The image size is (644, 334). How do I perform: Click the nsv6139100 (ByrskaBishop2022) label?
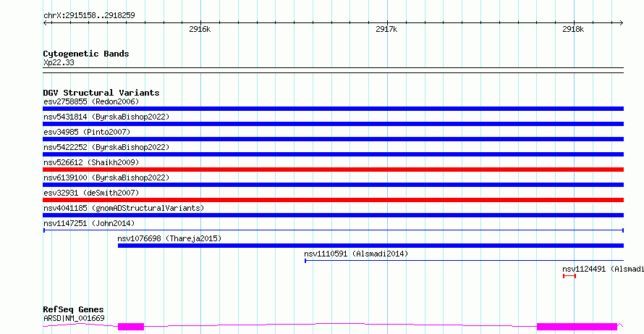pyautogui.click(x=106, y=178)
